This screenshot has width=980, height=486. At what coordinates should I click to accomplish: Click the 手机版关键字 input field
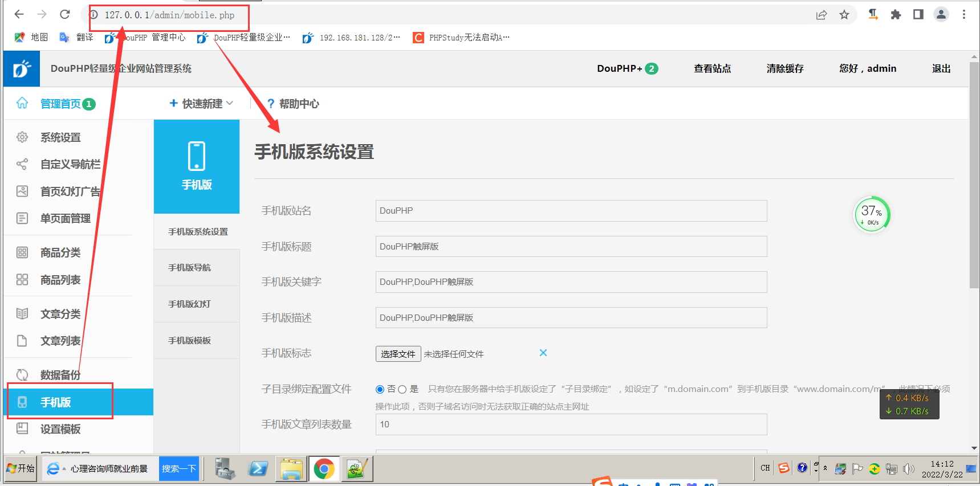click(571, 282)
